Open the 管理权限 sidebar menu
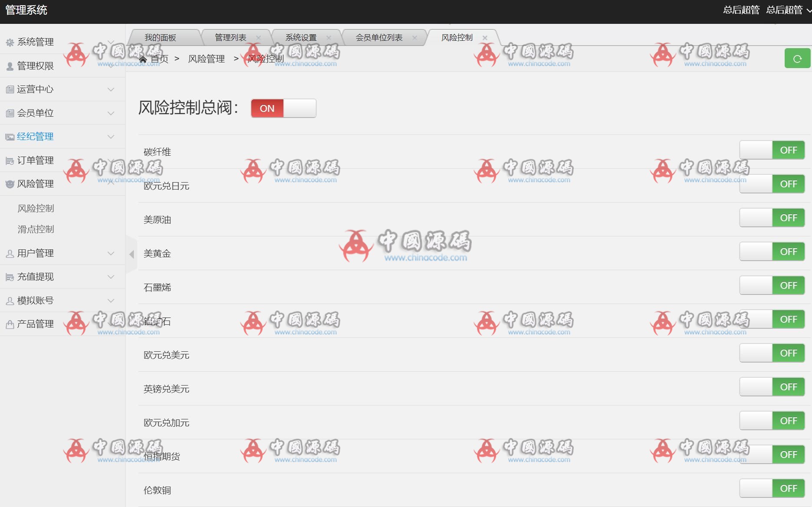The image size is (812, 507). 62,66
